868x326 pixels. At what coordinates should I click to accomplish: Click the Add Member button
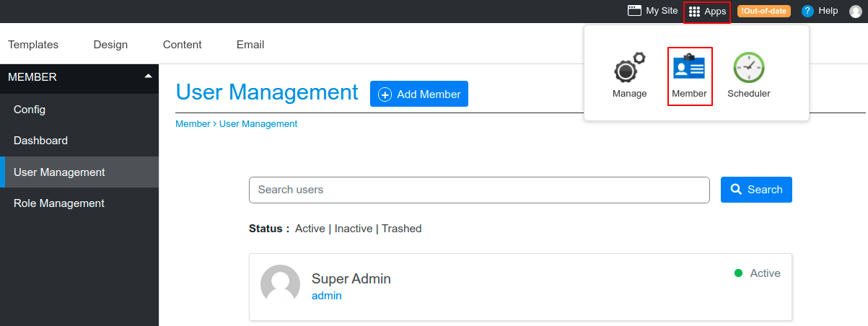click(x=419, y=94)
